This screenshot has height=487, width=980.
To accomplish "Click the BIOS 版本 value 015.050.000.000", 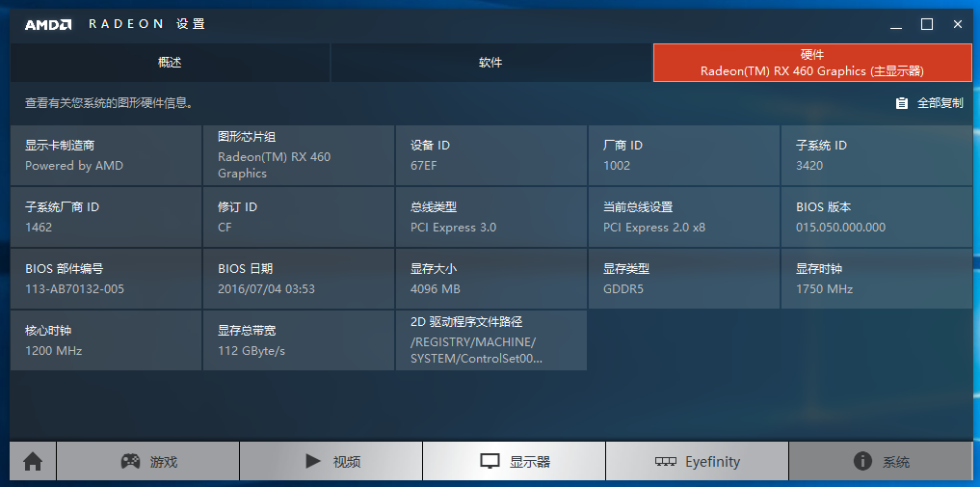I will (840, 228).
